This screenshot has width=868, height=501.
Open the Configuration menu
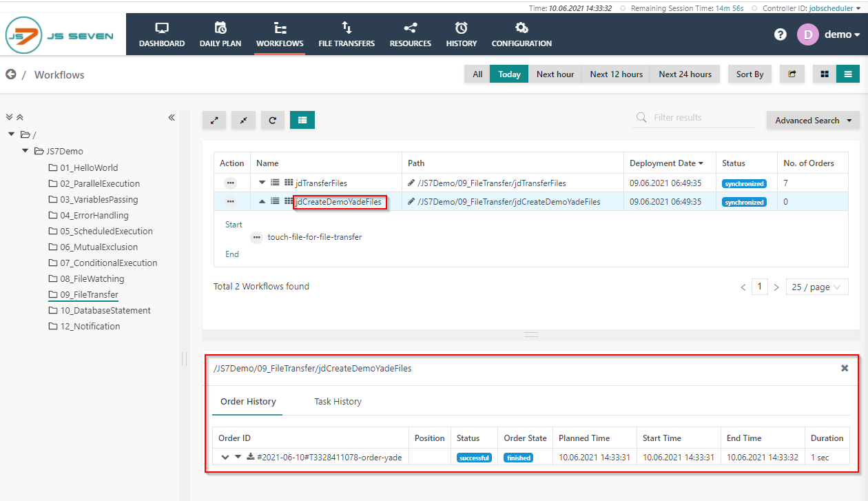(521, 34)
